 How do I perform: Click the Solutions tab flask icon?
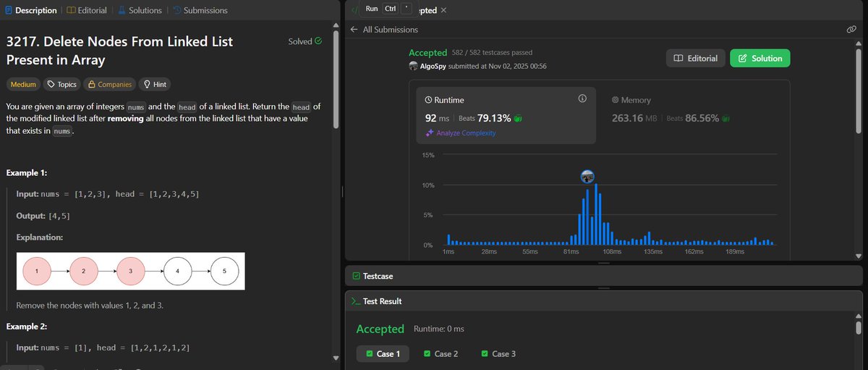(122, 10)
